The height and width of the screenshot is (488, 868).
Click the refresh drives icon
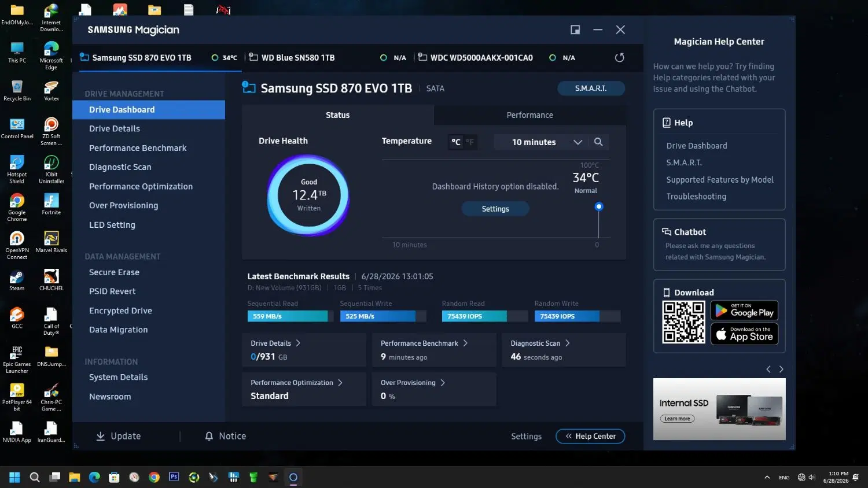(619, 58)
